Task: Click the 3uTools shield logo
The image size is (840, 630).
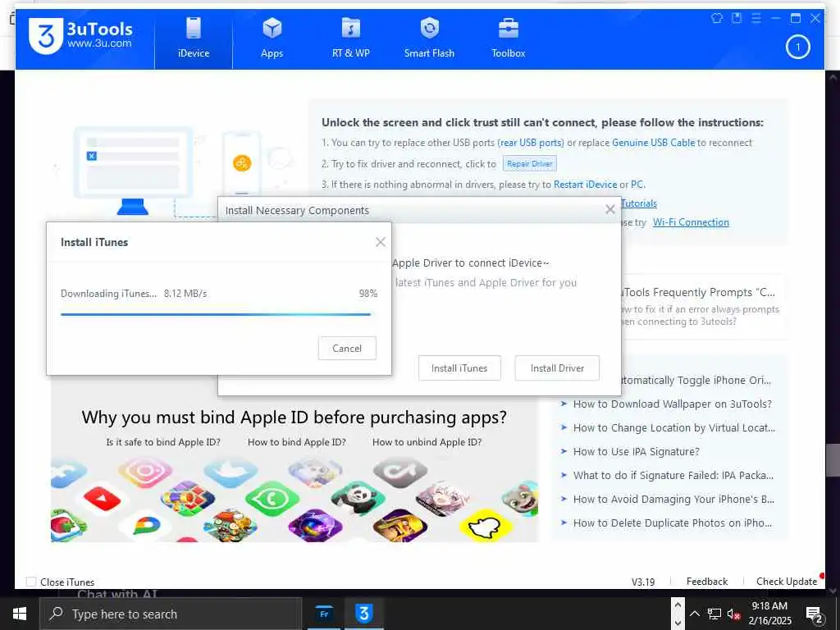Action: pos(46,36)
